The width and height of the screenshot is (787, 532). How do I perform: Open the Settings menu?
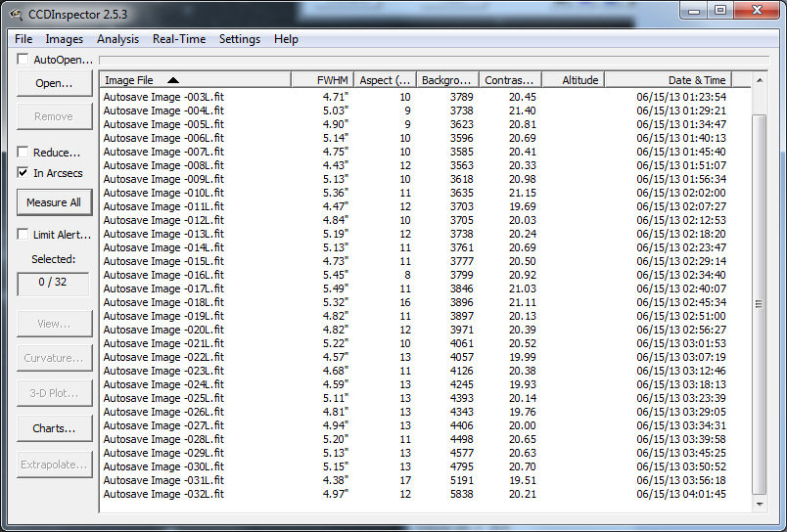[x=240, y=39]
